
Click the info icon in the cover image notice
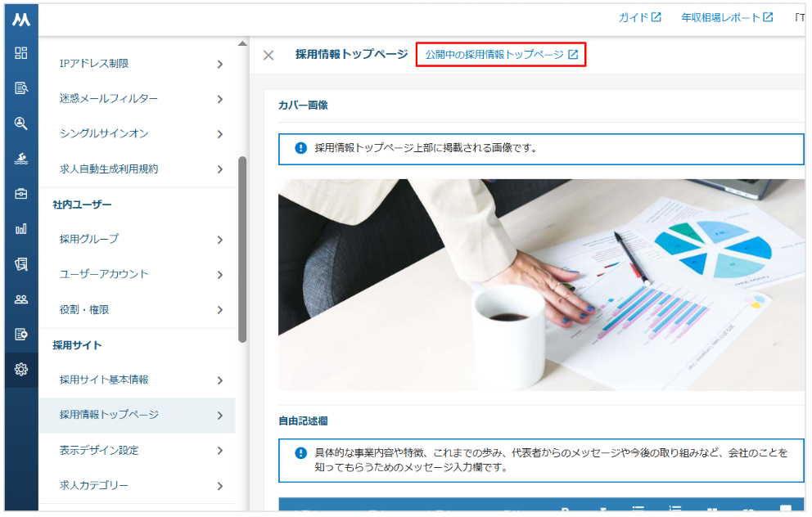click(x=301, y=148)
